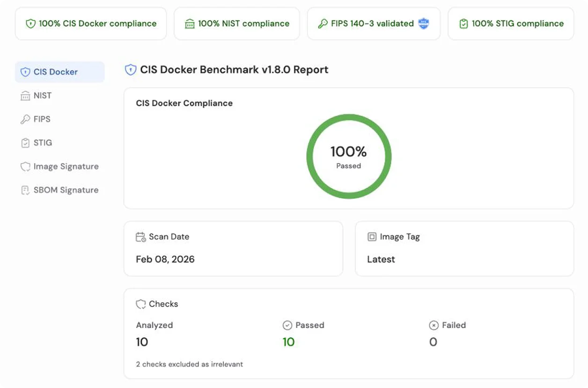Viewport: 588px width, 388px height.
Task: Open the 100% STIG compliance badge
Action: (x=510, y=23)
